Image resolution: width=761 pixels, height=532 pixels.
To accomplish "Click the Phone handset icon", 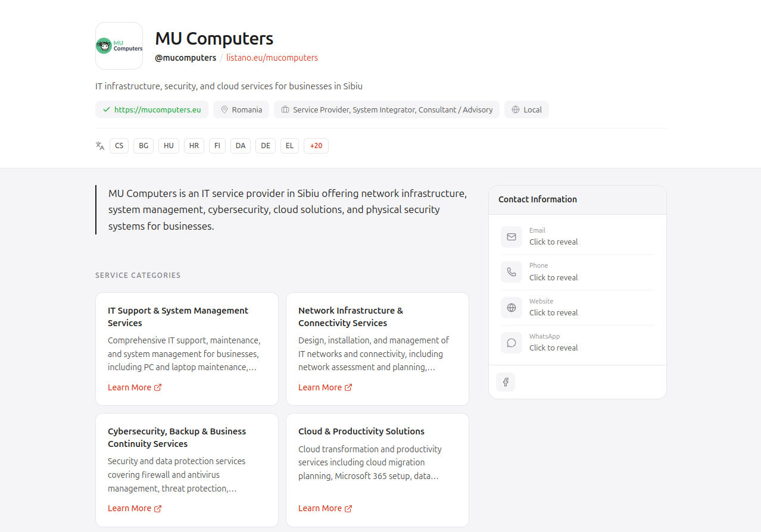I will point(512,272).
